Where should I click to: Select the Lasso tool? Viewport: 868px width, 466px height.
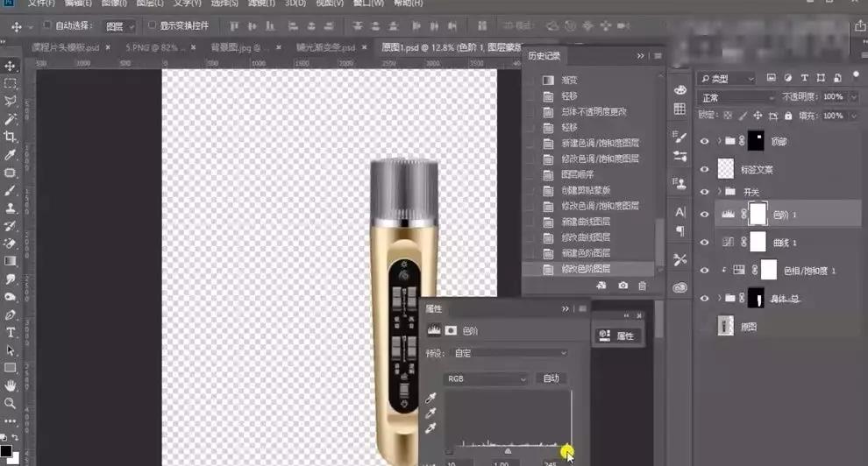tap(10, 101)
